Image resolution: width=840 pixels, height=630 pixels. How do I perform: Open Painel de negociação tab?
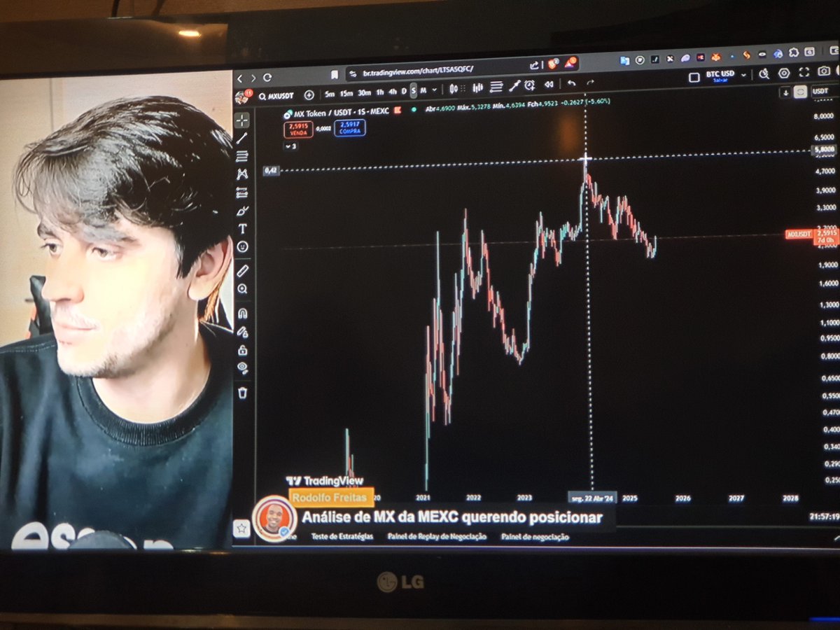pyautogui.click(x=535, y=538)
